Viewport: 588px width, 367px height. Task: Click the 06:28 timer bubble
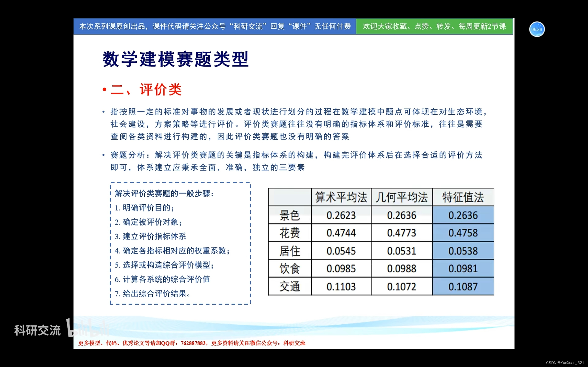click(537, 29)
